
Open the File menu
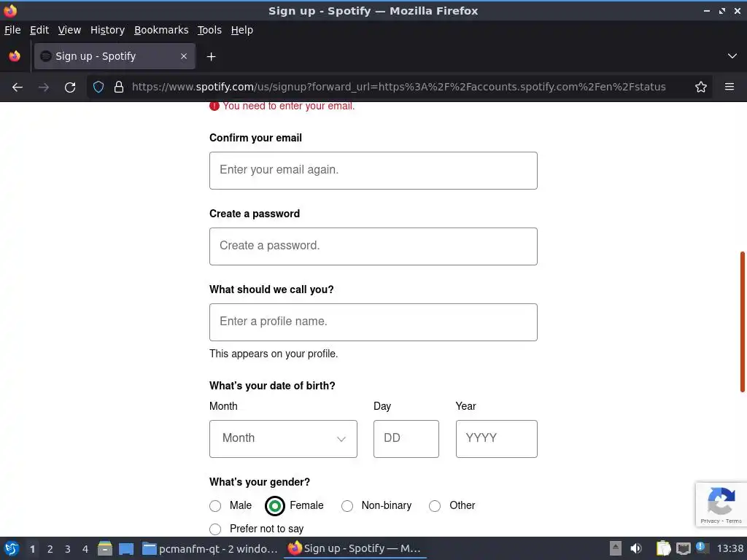(12, 30)
